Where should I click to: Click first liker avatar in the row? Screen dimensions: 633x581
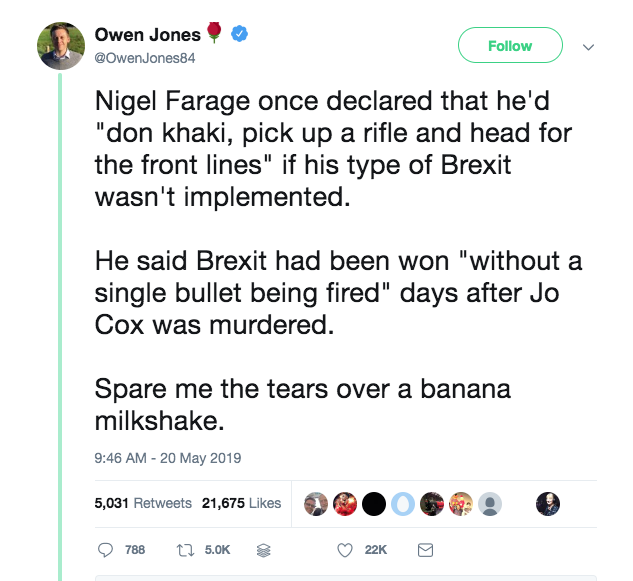point(316,503)
